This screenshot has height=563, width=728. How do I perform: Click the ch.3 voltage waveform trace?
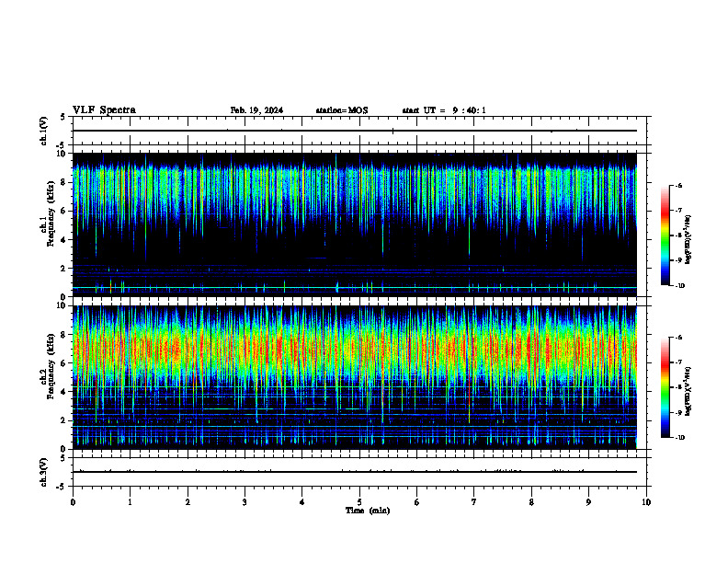click(355, 472)
